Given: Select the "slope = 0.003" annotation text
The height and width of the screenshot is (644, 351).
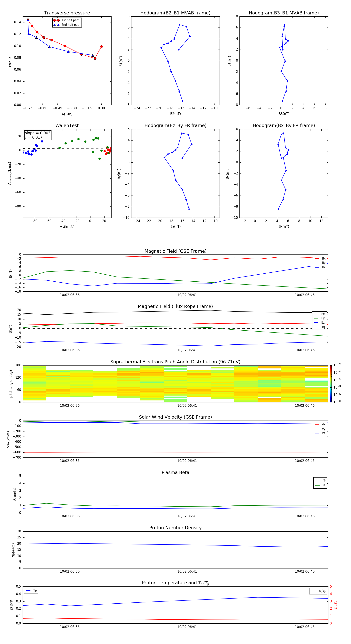Looking at the screenshot, I should [x=38, y=133].
